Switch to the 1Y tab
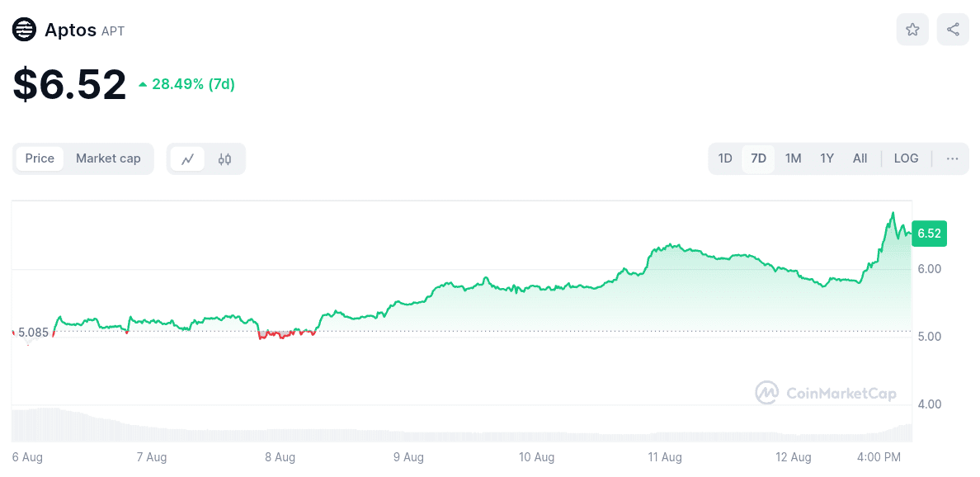980x477 pixels. tap(827, 158)
